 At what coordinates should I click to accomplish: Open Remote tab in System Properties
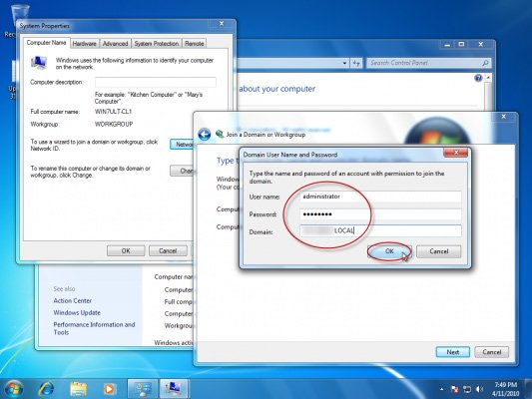click(x=195, y=44)
